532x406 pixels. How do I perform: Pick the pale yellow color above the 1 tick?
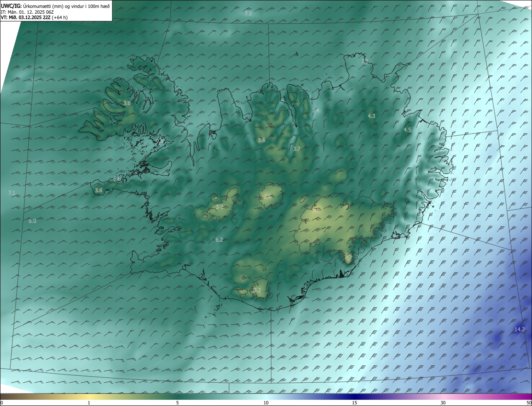click(x=89, y=396)
